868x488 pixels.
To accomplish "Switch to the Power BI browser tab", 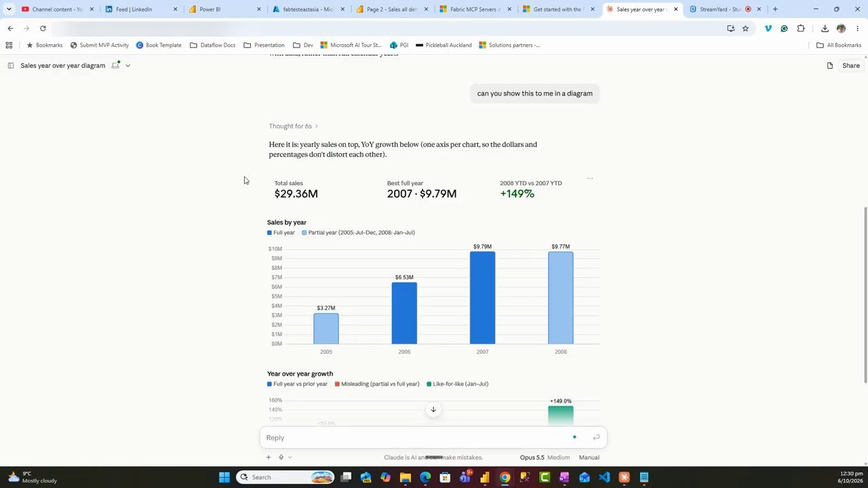I will coord(224,9).
